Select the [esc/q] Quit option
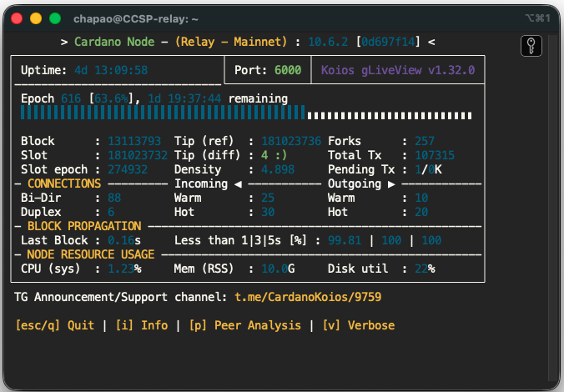Image resolution: width=564 pixels, height=392 pixels. 54,325
